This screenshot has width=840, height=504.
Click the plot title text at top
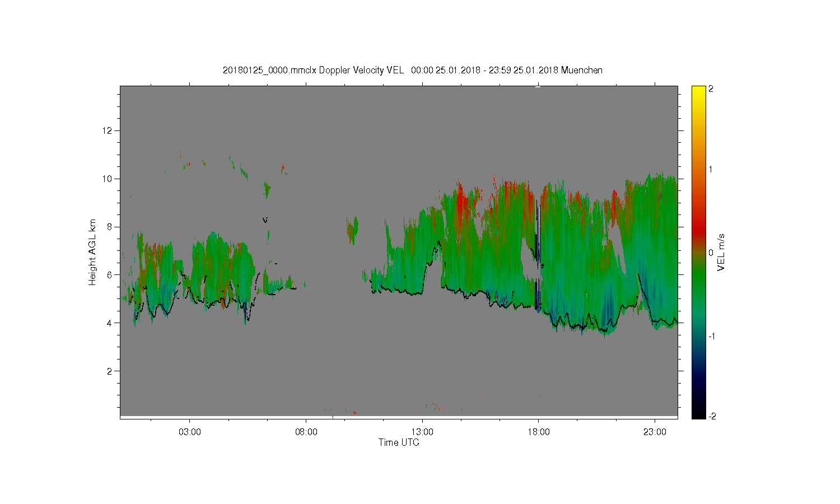413,71
